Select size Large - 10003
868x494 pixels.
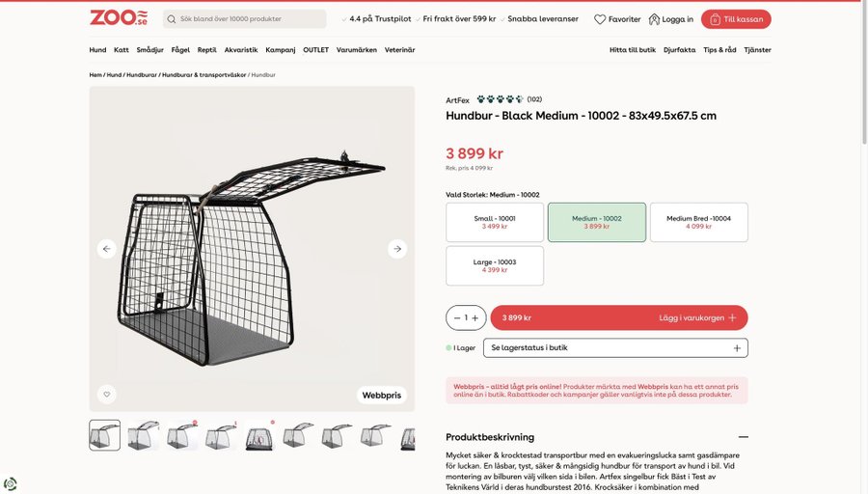[x=495, y=265]
